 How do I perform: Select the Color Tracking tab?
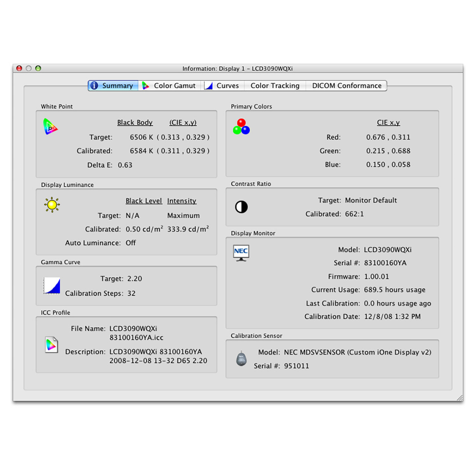(275, 86)
